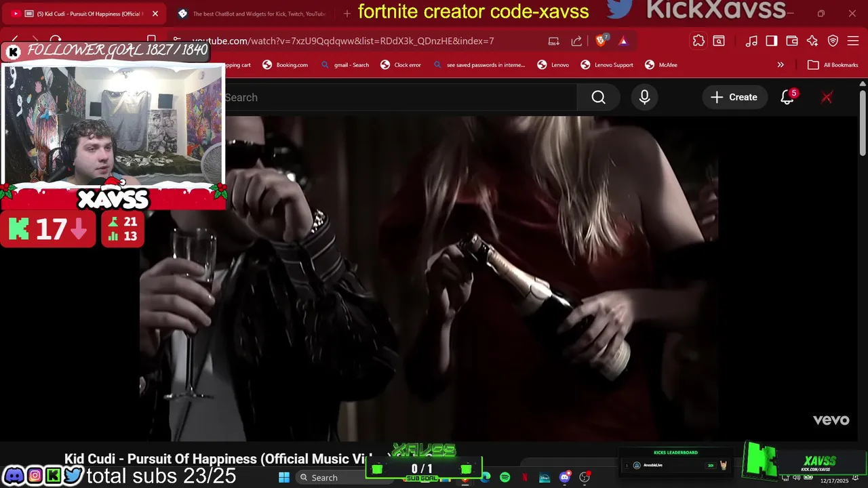Open the Lenovo bookmark
The height and width of the screenshot is (488, 868).
(x=553, y=65)
